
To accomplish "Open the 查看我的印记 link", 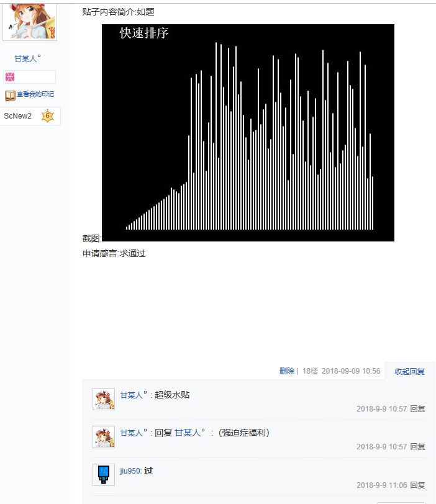I will coord(35,94).
